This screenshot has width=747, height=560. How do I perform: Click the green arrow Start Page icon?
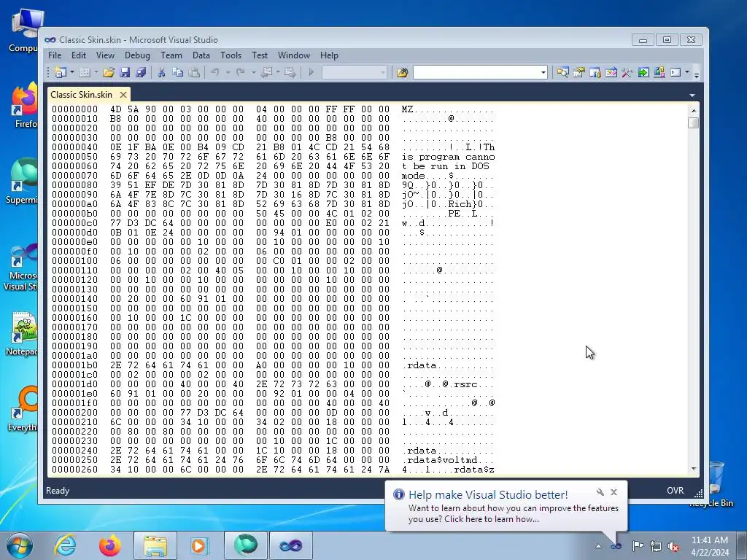[643, 72]
